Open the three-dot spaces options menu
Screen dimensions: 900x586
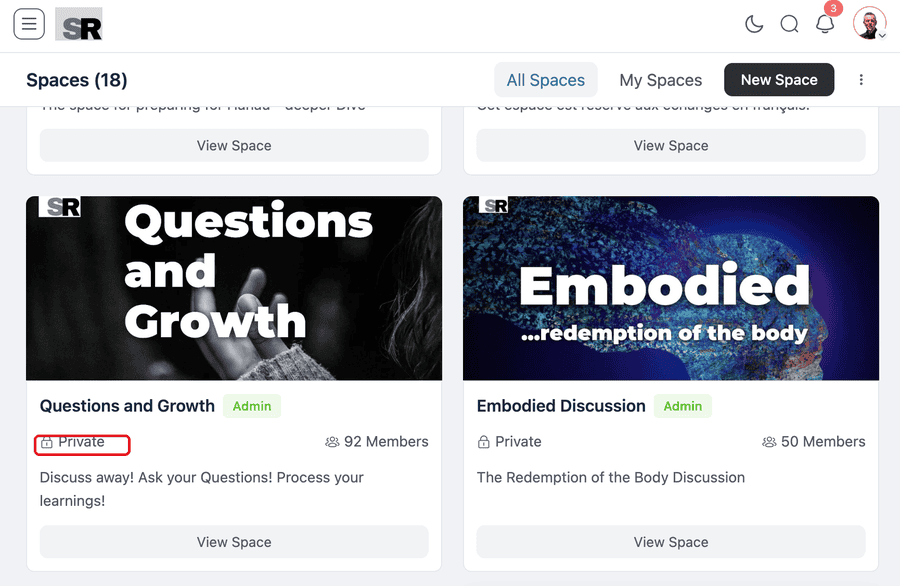click(x=861, y=80)
